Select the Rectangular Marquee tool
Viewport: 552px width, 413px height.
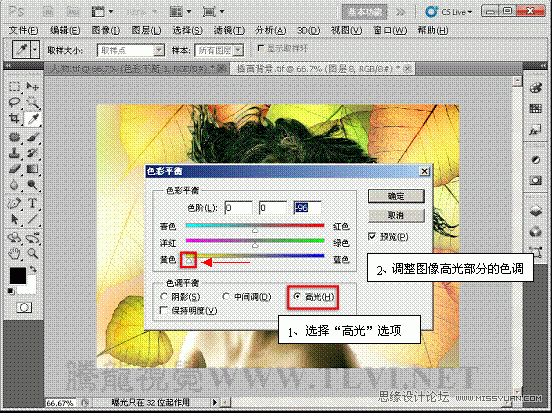coord(14,86)
